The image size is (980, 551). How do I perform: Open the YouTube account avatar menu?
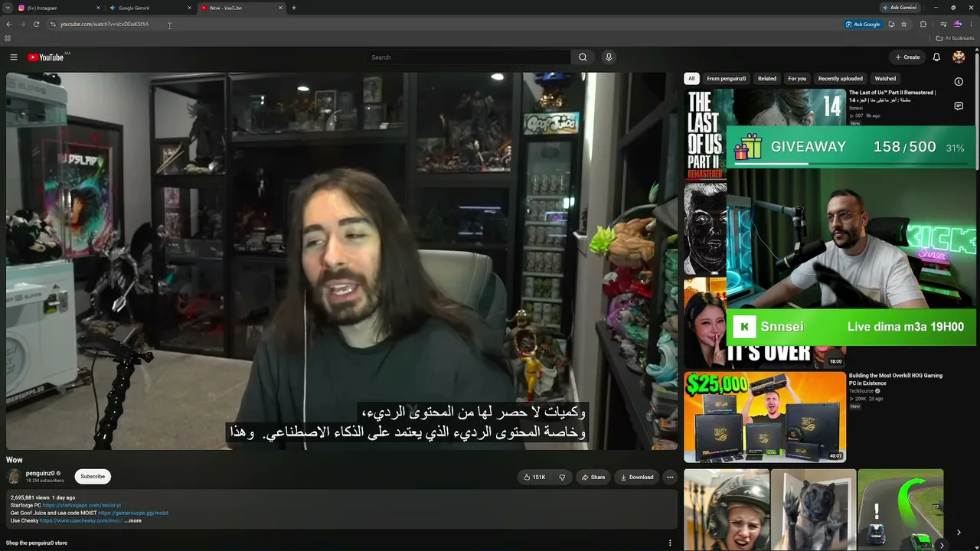click(x=959, y=57)
